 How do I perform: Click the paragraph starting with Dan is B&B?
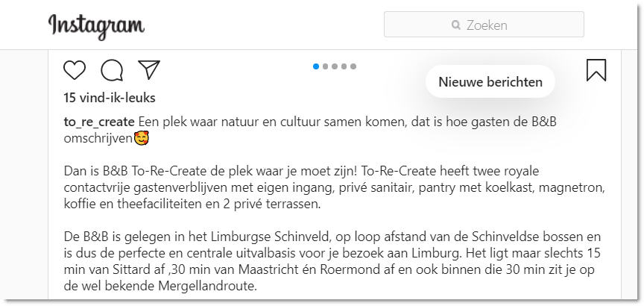[335, 187]
